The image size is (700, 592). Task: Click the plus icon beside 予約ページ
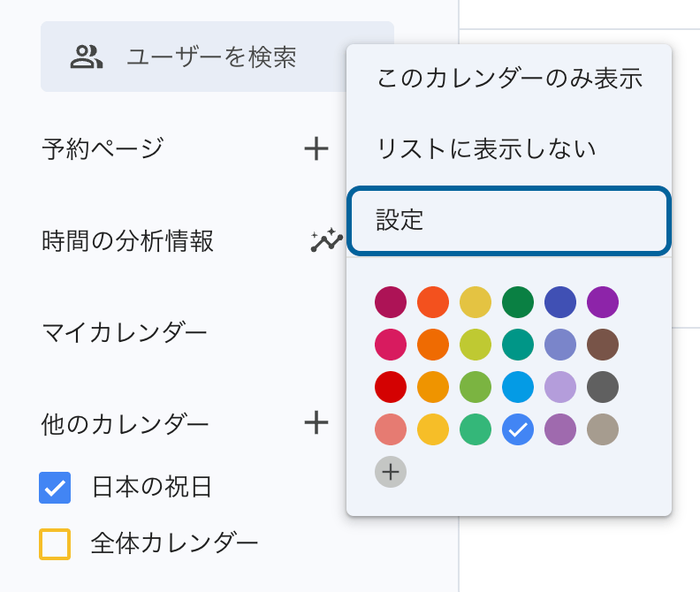point(316,148)
